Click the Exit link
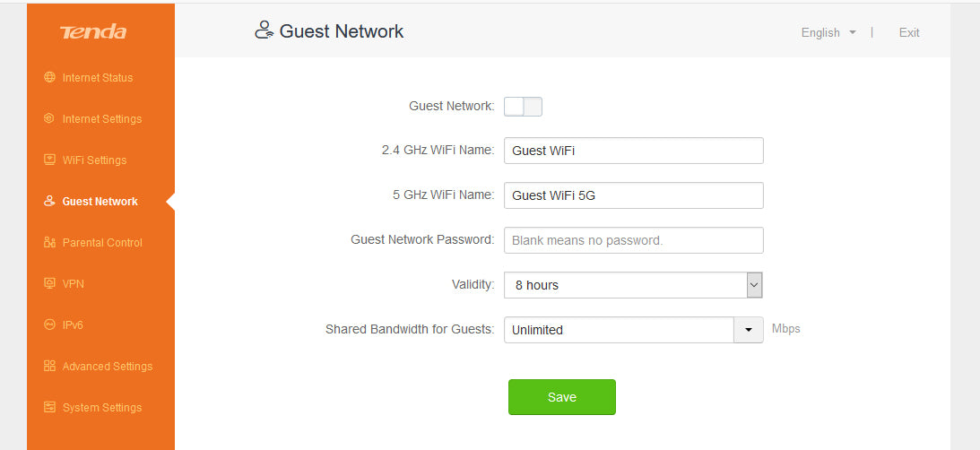Screen dimensions: 980x450 [909, 33]
